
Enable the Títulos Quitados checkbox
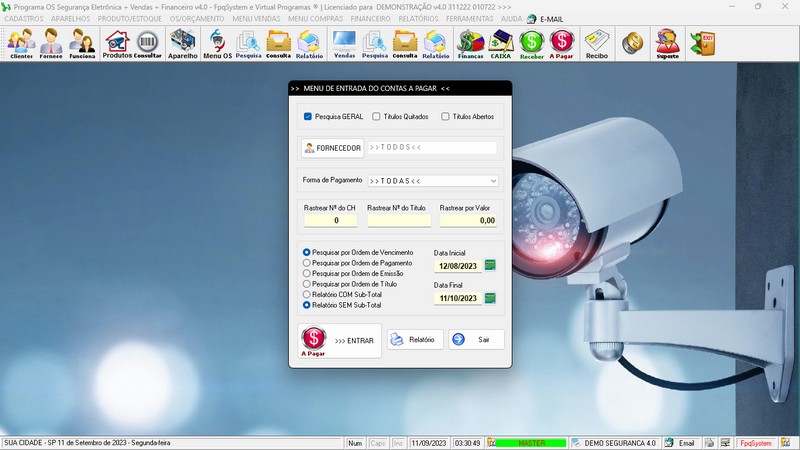(376, 116)
